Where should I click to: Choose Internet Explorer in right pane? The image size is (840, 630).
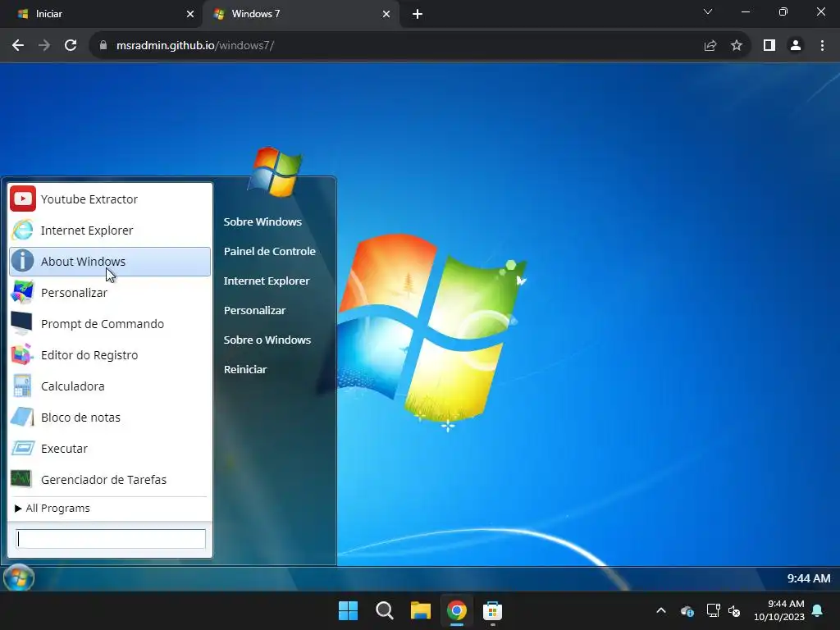tap(267, 281)
